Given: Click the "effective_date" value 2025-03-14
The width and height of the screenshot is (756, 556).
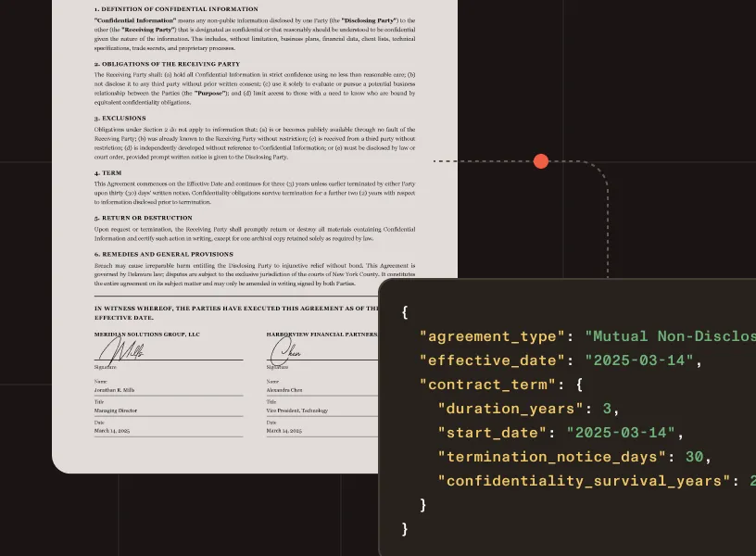Looking at the screenshot, I should (639, 360).
